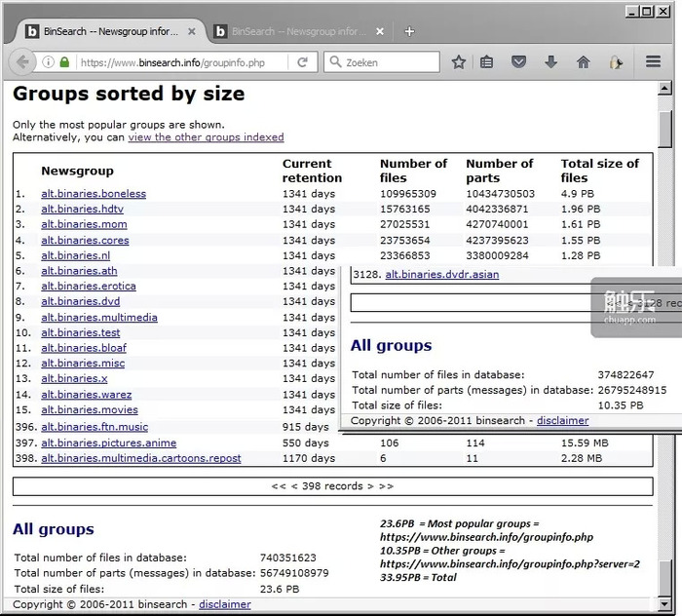The image size is (682, 616).
Task: Open alt.binaries.dvd newsgroup link
Action: click(81, 301)
